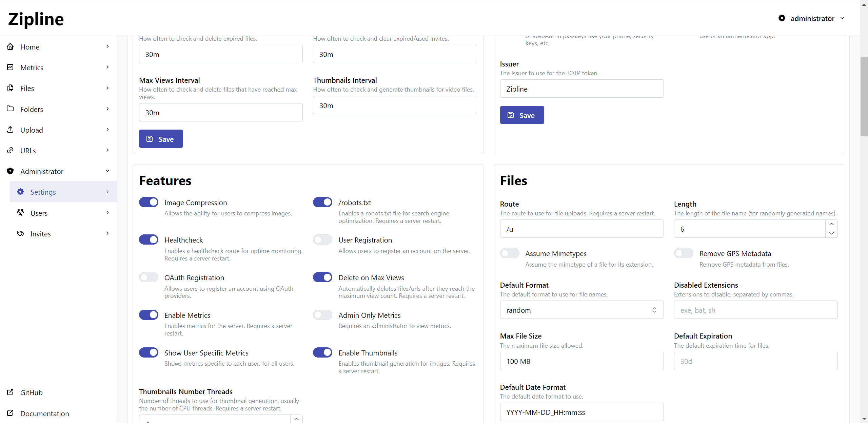The height and width of the screenshot is (423, 868).
Task: Open the Default Format dropdown
Action: tap(581, 310)
